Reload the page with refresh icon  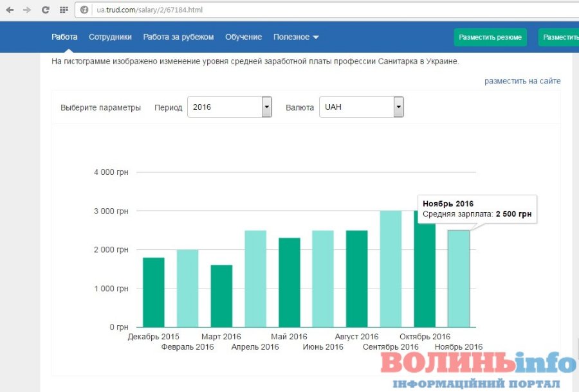pyautogui.click(x=45, y=10)
